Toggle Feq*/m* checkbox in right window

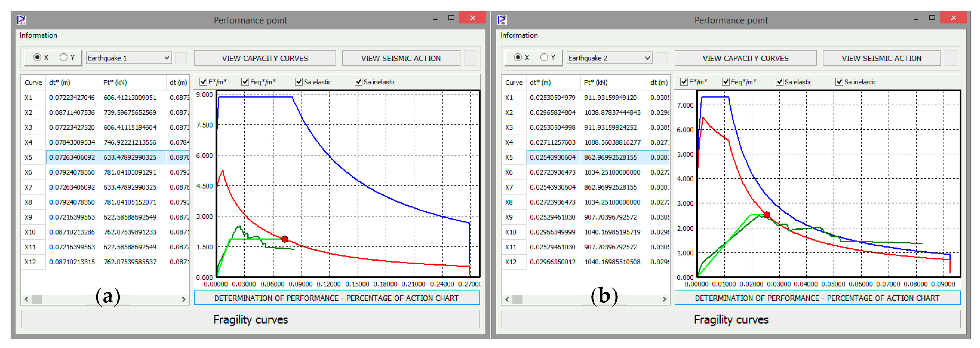click(x=726, y=82)
